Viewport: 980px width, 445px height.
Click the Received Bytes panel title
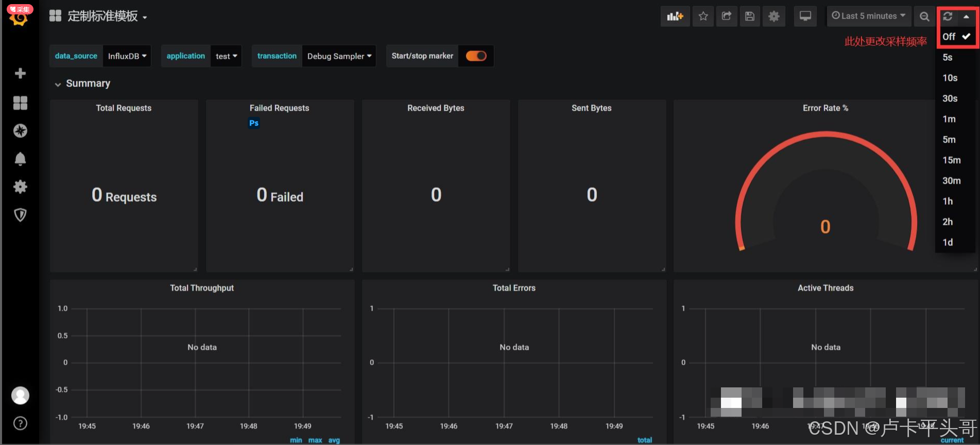click(x=436, y=108)
